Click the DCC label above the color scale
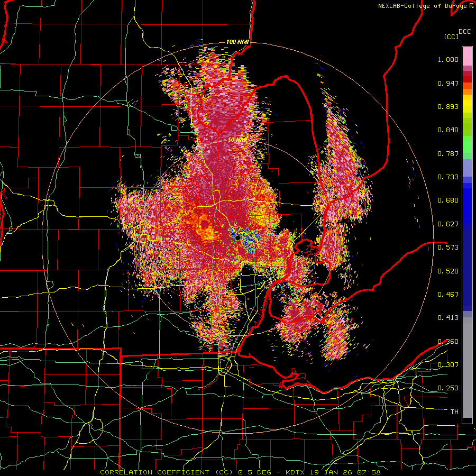476x476 pixels. [x=464, y=32]
